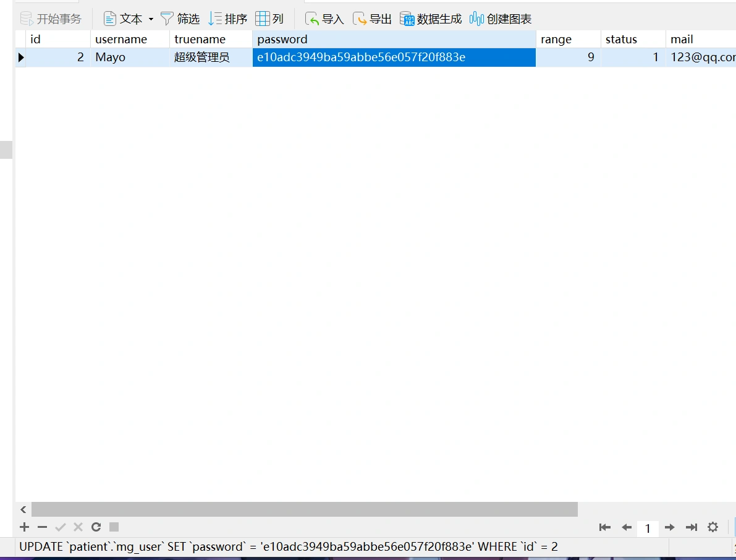
Task: Go to the first page of records
Action: click(x=605, y=527)
